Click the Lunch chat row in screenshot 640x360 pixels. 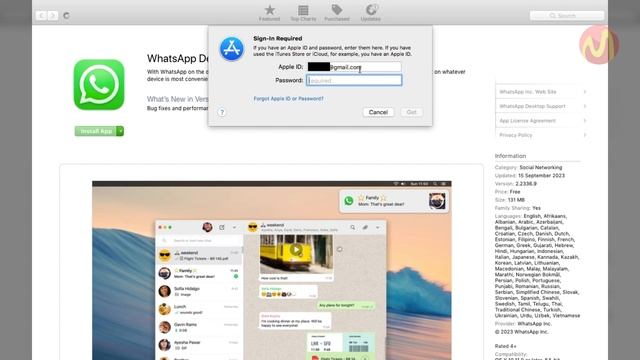(199, 309)
